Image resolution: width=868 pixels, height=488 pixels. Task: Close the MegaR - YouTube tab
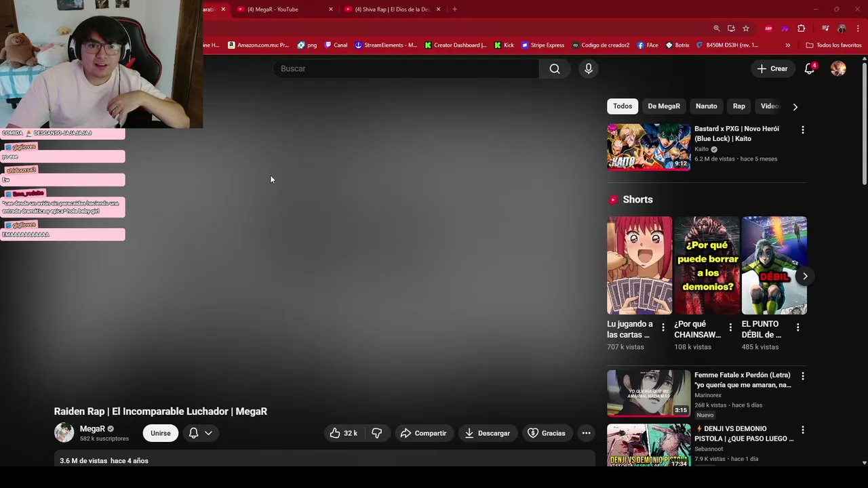coord(331,9)
